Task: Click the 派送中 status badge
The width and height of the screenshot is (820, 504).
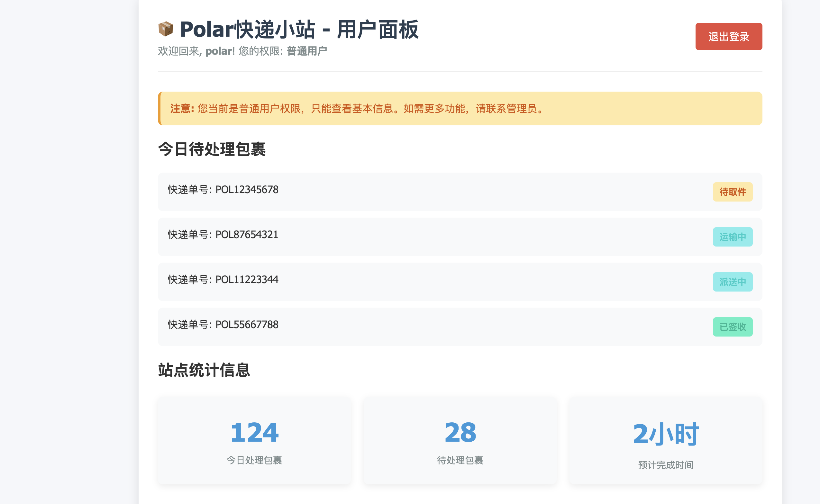Action: coord(732,282)
